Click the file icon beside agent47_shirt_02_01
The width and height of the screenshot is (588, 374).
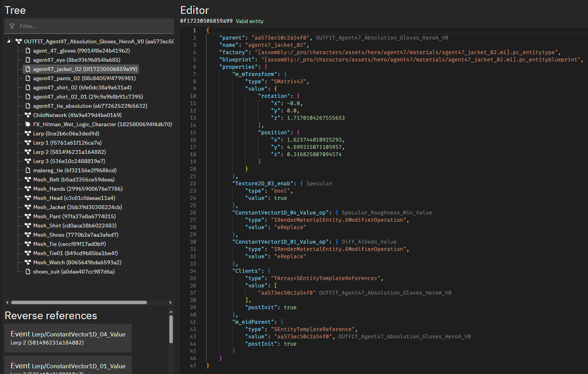[x=28, y=97]
